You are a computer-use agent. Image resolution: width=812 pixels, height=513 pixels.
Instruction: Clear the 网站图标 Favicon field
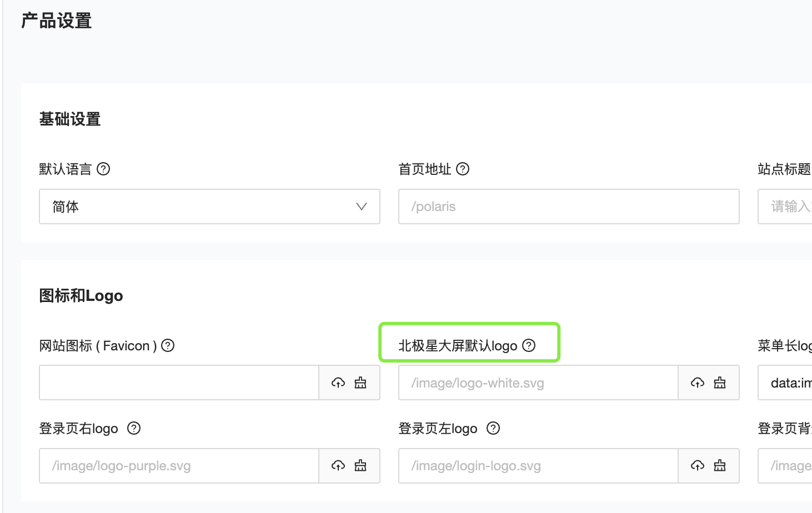tap(360, 383)
